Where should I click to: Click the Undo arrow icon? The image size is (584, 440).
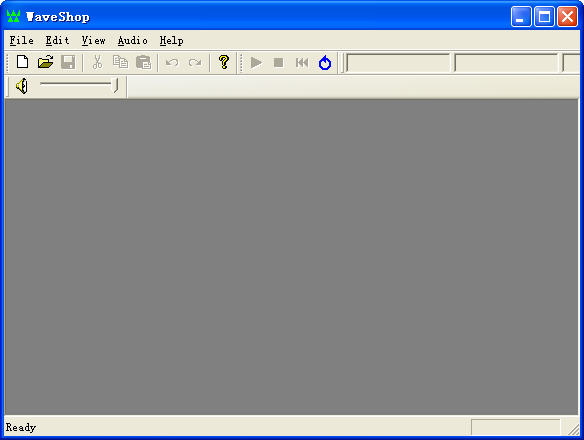click(172, 62)
